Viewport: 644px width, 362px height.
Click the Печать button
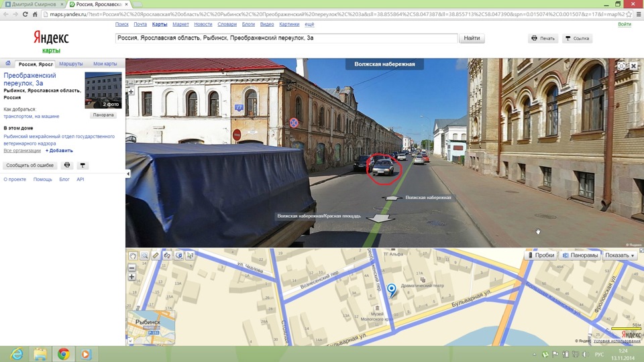tap(543, 38)
